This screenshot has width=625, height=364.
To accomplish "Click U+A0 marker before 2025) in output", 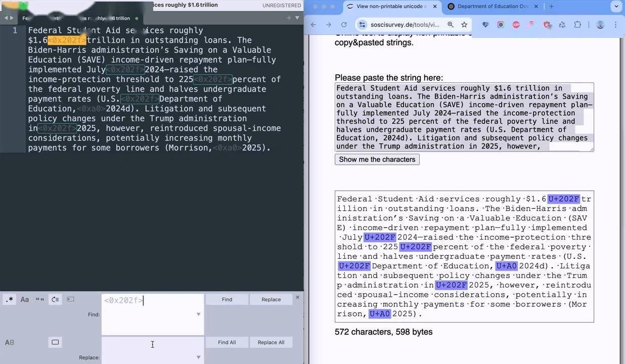I will (x=380, y=314).
